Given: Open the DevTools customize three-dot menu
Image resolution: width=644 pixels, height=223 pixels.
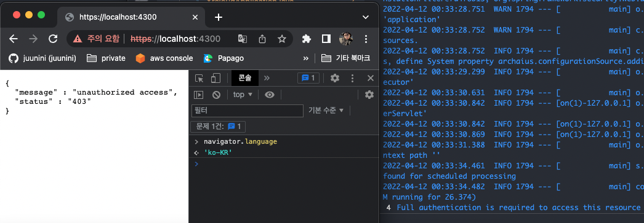Looking at the screenshot, I should 352,78.
